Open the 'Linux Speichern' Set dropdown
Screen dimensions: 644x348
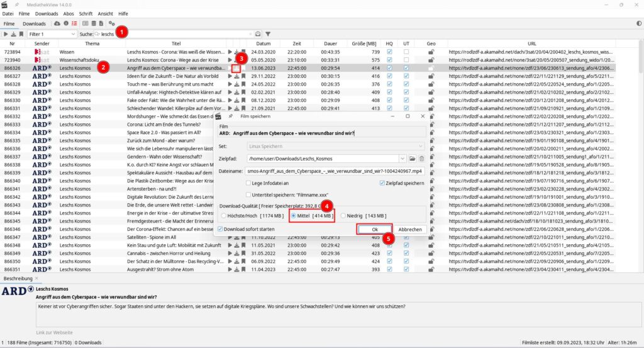click(x=336, y=146)
